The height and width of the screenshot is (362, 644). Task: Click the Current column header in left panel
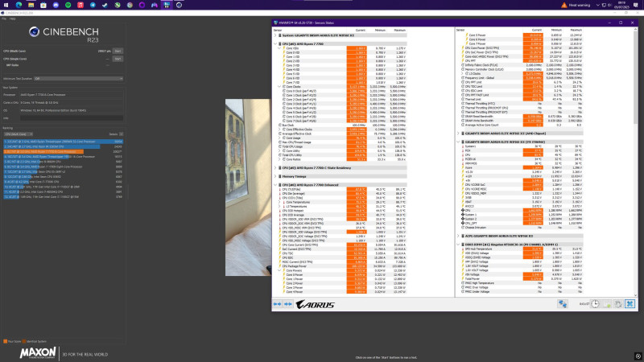(360, 30)
